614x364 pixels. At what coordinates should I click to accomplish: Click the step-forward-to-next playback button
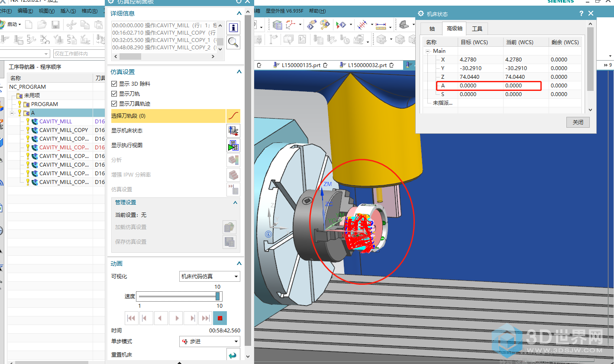point(191,318)
